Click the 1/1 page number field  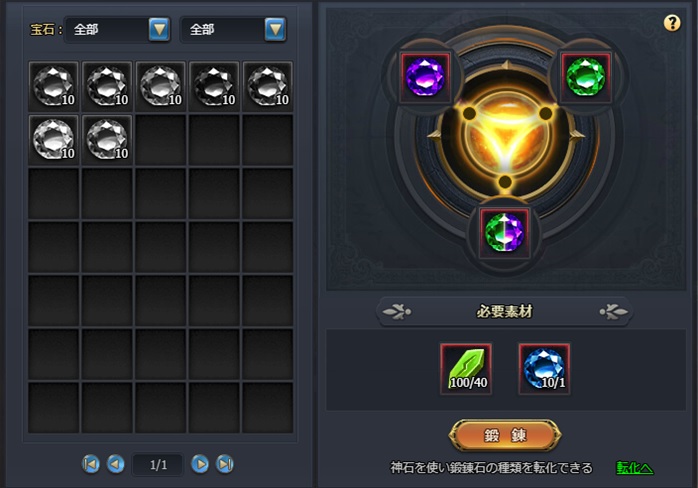click(158, 465)
